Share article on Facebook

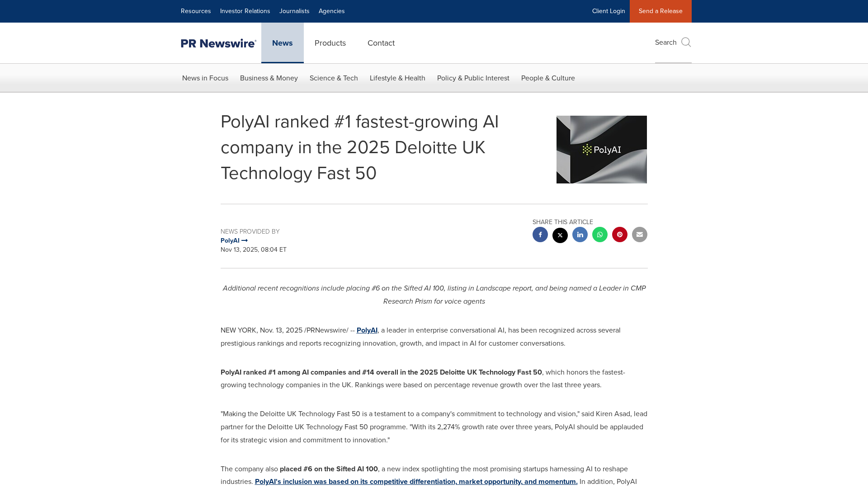point(540,235)
